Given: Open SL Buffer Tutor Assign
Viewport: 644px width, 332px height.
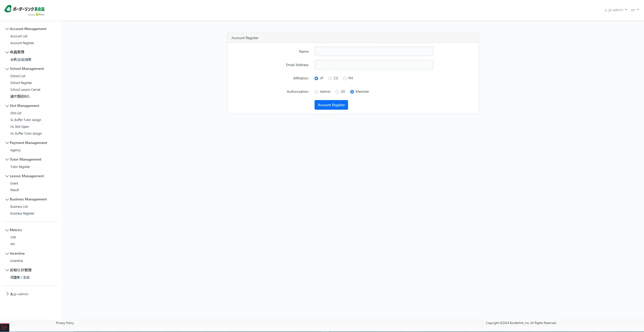Looking at the screenshot, I should (26, 120).
